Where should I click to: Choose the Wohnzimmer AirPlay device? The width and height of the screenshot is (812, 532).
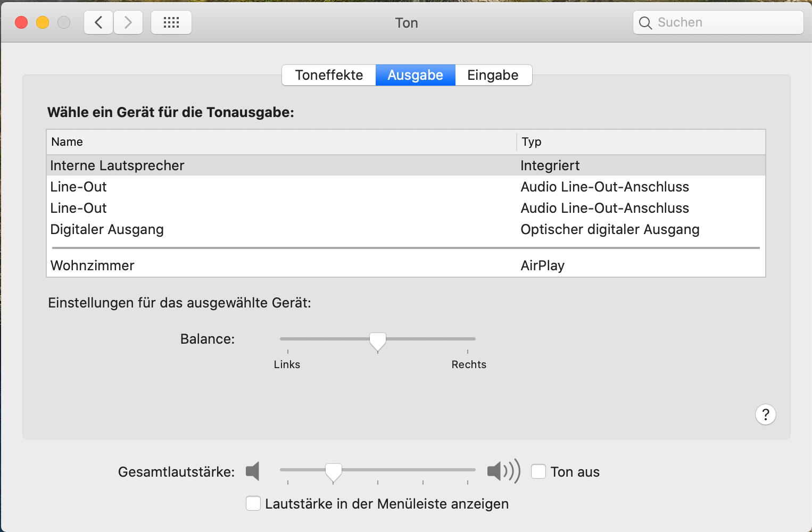click(x=93, y=265)
